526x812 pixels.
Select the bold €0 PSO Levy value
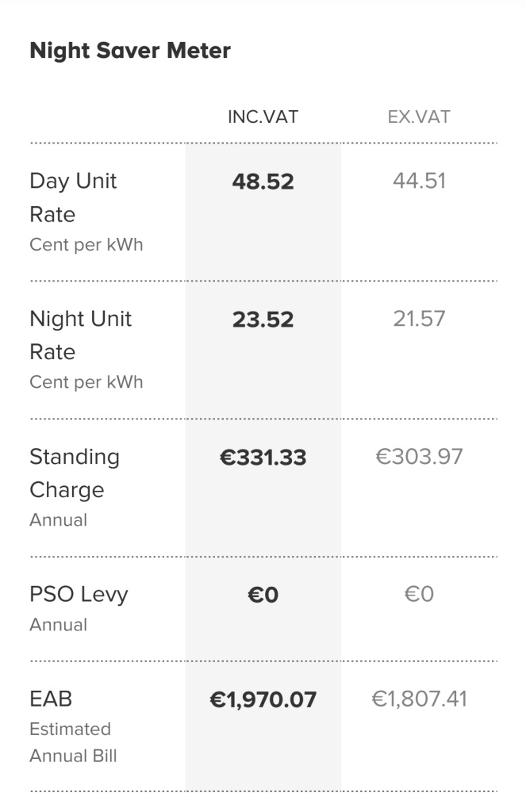point(263,595)
